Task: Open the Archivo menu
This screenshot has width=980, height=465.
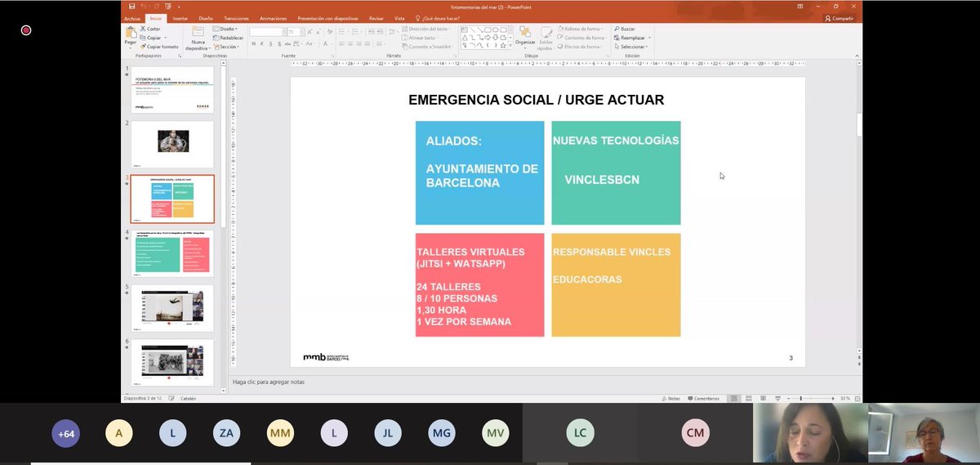Action: pyautogui.click(x=132, y=18)
